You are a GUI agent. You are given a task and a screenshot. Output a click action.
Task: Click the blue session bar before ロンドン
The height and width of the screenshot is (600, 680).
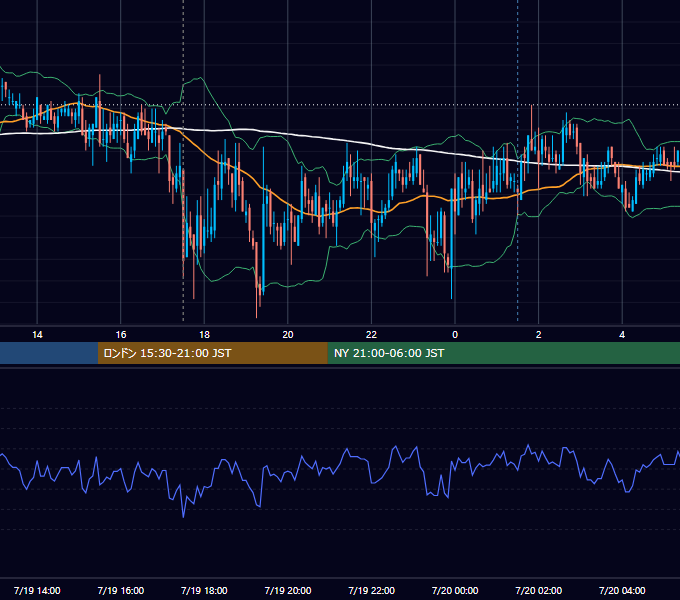49,353
